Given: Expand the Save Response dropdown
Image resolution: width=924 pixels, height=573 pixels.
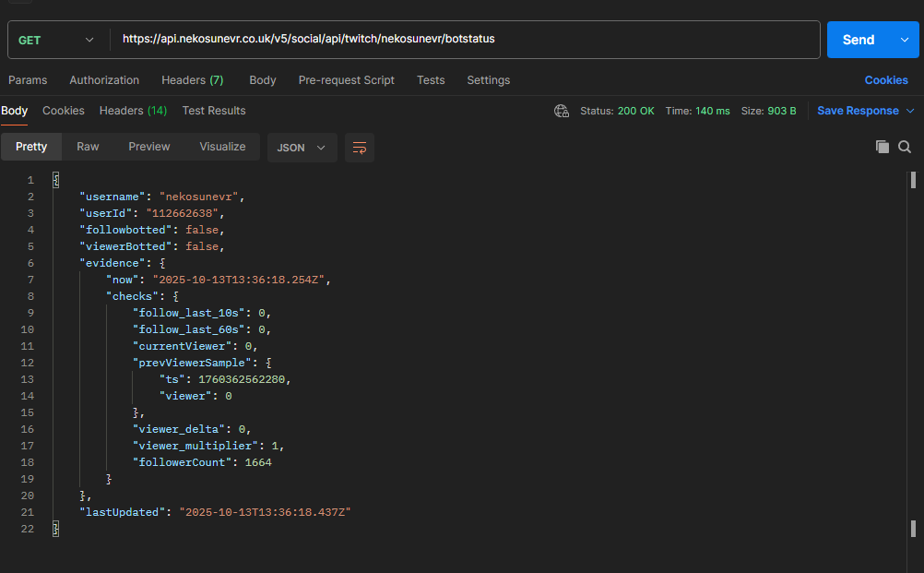Looking at the screenshot, I should 910,111.
